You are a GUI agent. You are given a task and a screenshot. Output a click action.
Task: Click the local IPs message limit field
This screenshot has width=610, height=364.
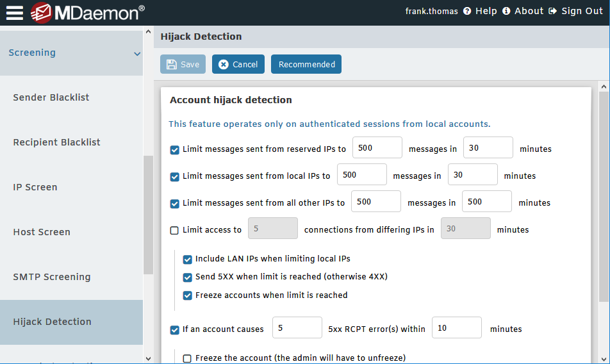click(x=361, y=175)
